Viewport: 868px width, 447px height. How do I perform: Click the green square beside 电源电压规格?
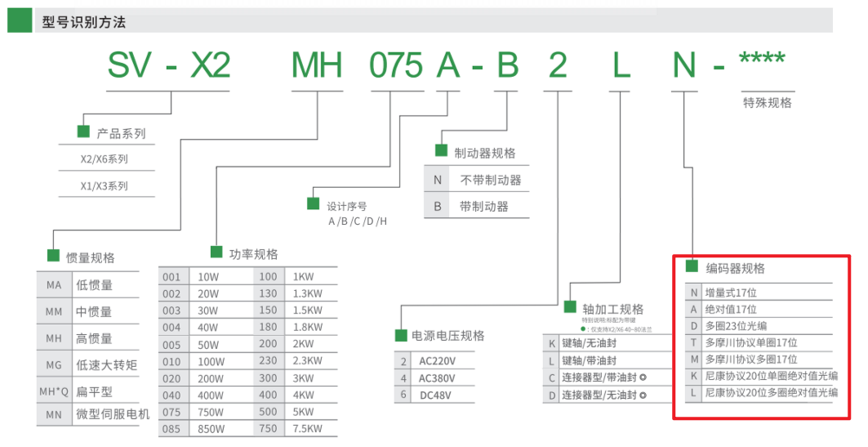(401, 334)
